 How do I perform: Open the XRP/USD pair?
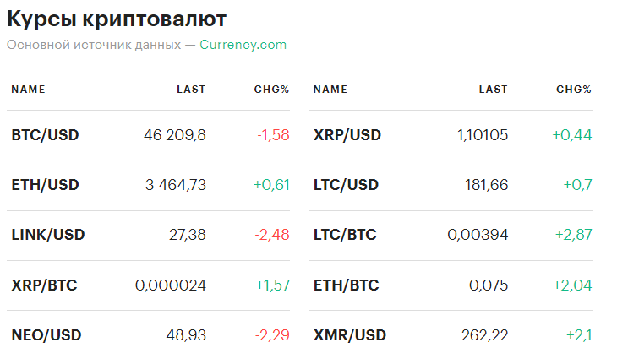tap(347, 135)
